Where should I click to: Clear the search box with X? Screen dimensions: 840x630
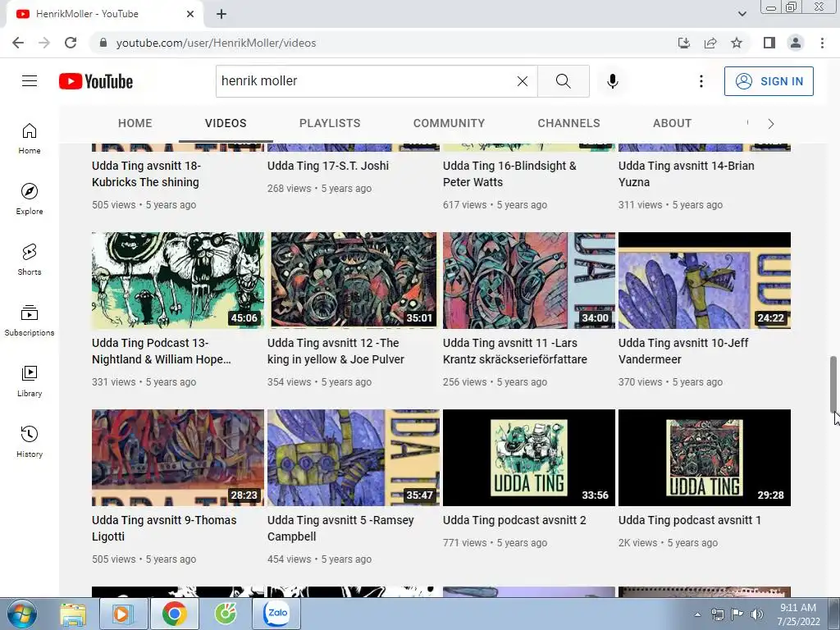(x=523, y=81)
